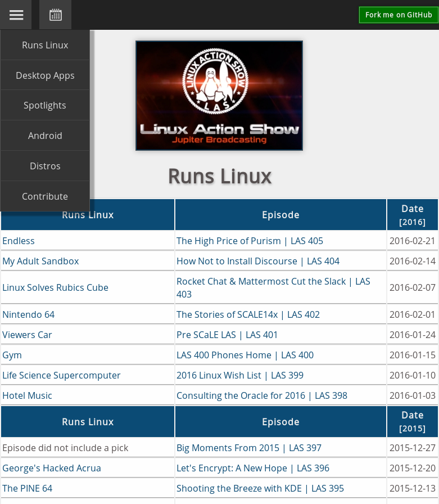439x504 pixels.
Task: Click the Episode header of 2016 table
Action: coord(280,215)
